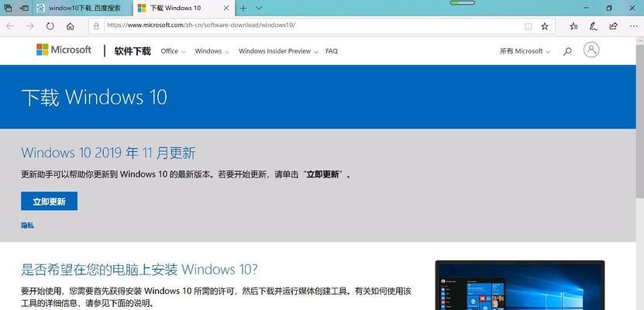Viewport: 644px width, 310px height.
Task: Expand the 所有 Microsoft dropdown
Action: (525, 51)
